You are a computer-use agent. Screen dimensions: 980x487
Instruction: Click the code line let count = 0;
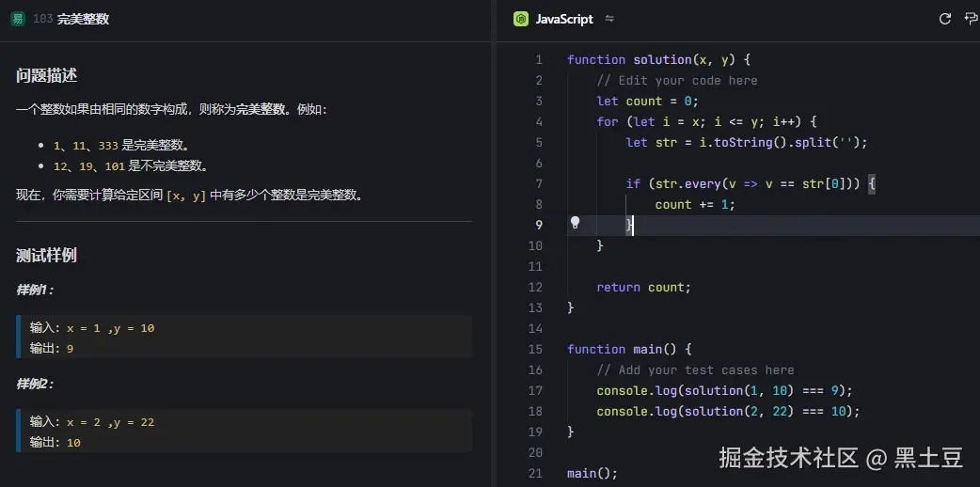(x=647, y=102)
